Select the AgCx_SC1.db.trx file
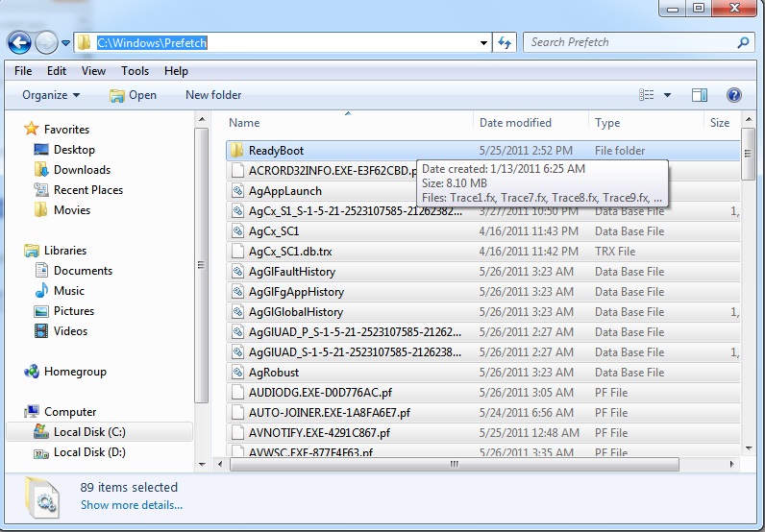Screen dimensions: 765x532 coord(483,252)
